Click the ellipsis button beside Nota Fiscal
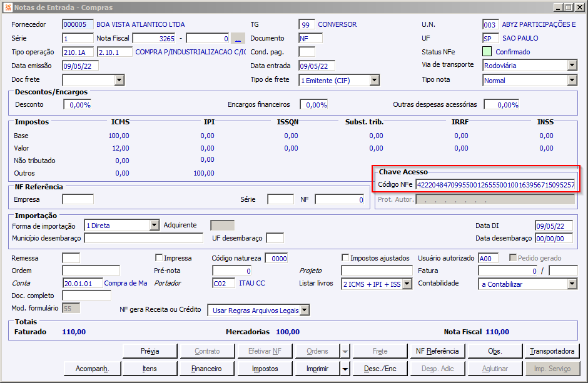The width and height of the screenshot is (588, 383). pos(238,38)
